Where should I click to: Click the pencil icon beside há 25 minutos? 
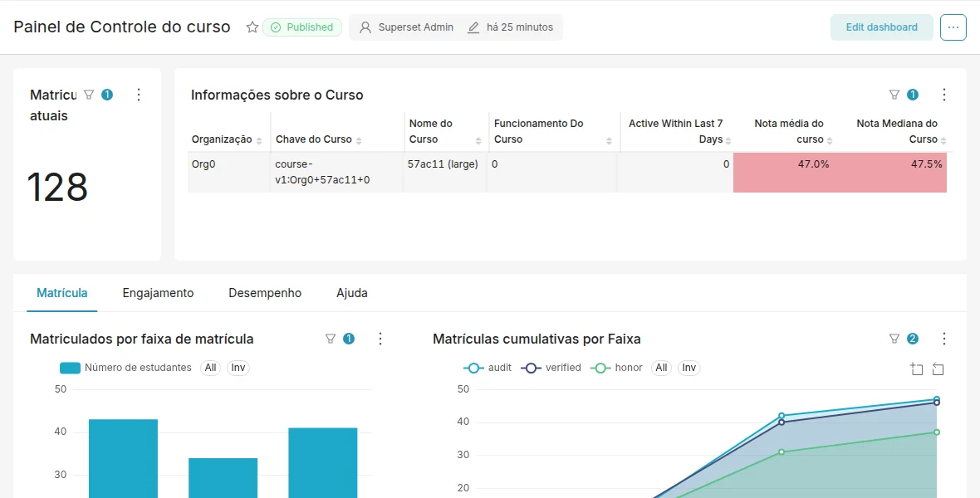coord(473,27)
